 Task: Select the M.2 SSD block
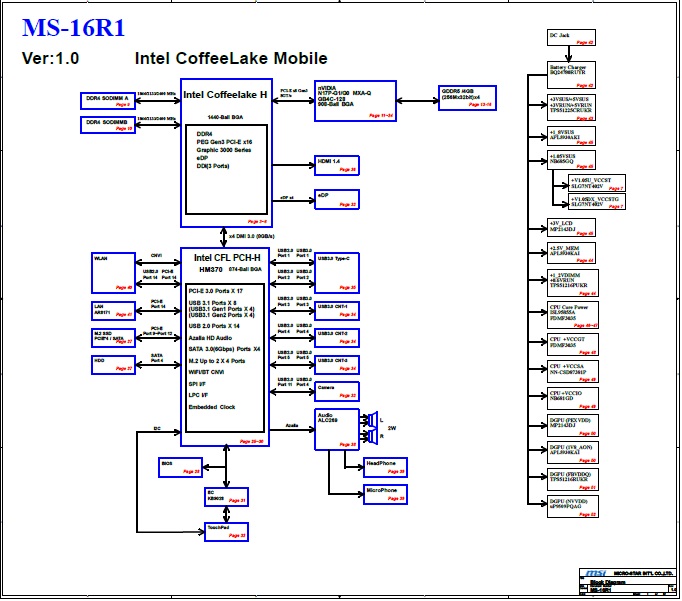pyautogui.click(x=114, y=338)
